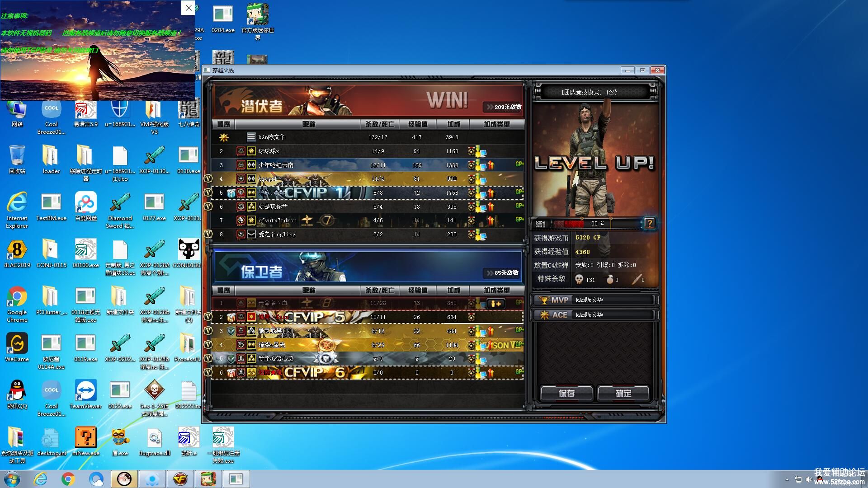Click the headshot skull kill icon
Screen dimensions: 868x488
(579, 279)
